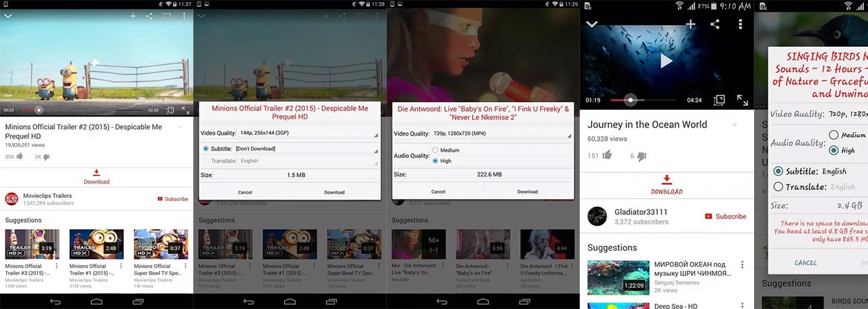This screenshot has width=868, height=309.
Task: Select the Translate radio in Minions dialog
Action: pyautogui.click(x=205, y=161)
